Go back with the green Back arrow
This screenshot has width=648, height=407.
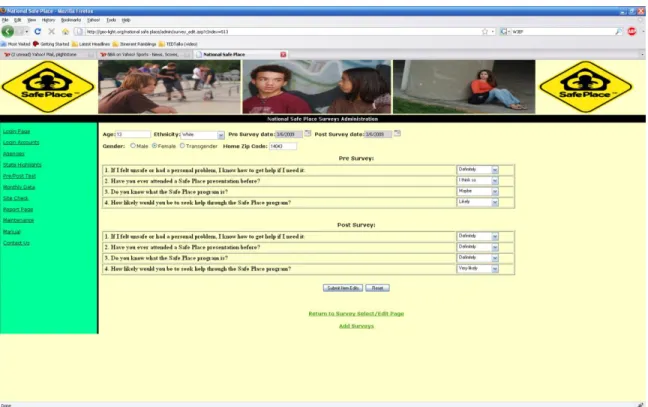[7, 31]
